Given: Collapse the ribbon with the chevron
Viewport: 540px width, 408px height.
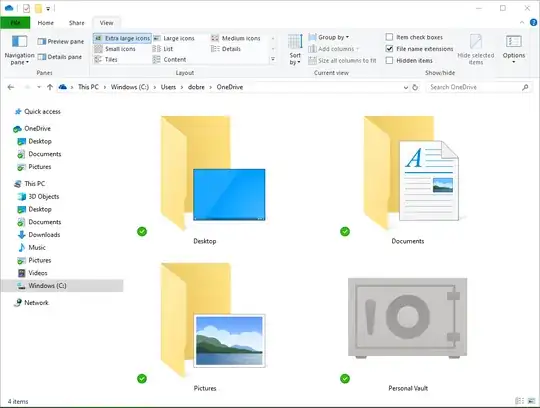Looking at the screenshot, I should click(x=522, y=23).
